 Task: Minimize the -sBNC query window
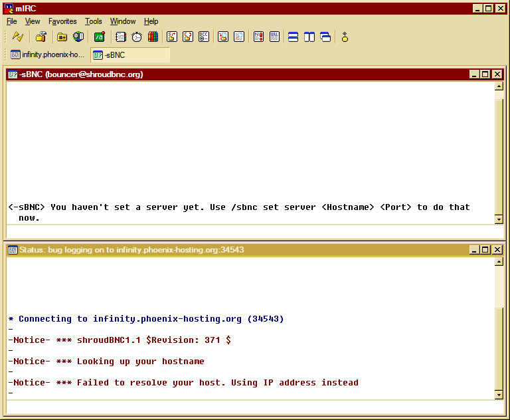pos(474,74)
